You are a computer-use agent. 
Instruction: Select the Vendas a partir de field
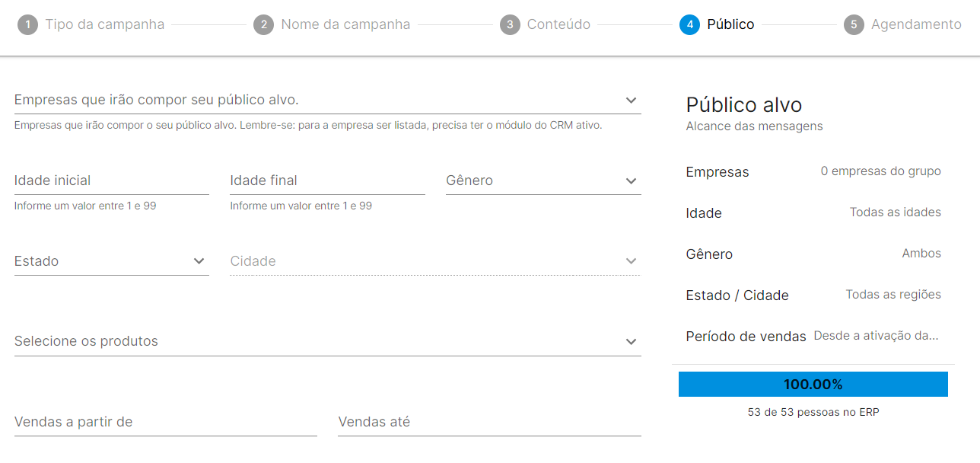tap(165, 422)
